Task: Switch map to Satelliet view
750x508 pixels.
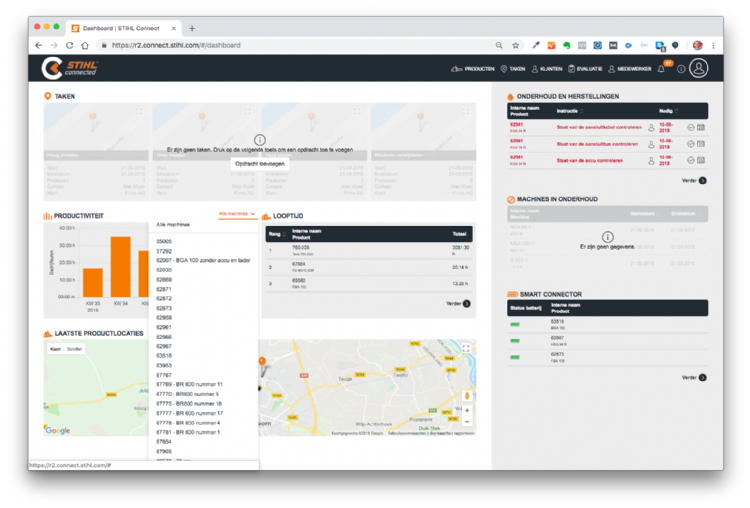Action: point(75,349)
